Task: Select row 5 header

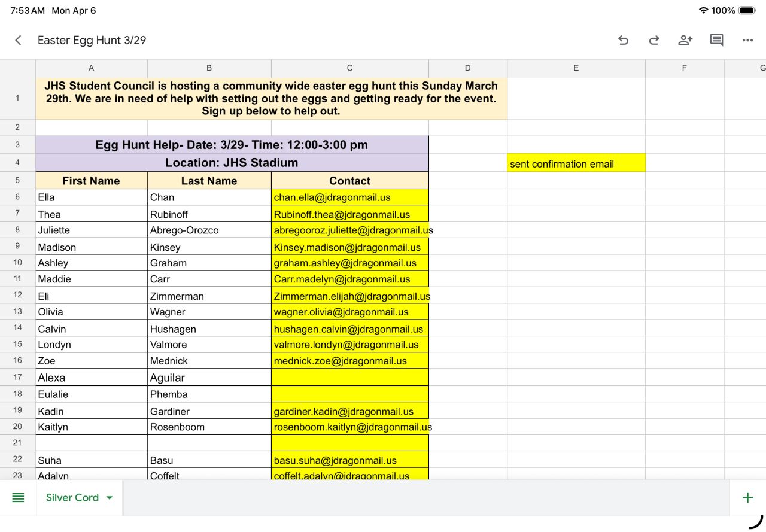Action: pos(18,181)
